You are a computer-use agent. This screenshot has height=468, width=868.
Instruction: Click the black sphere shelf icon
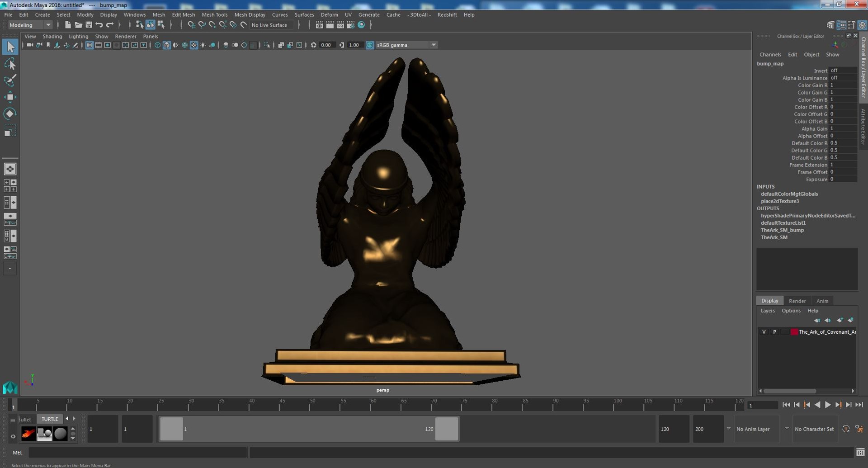click(x=60, y=434)
